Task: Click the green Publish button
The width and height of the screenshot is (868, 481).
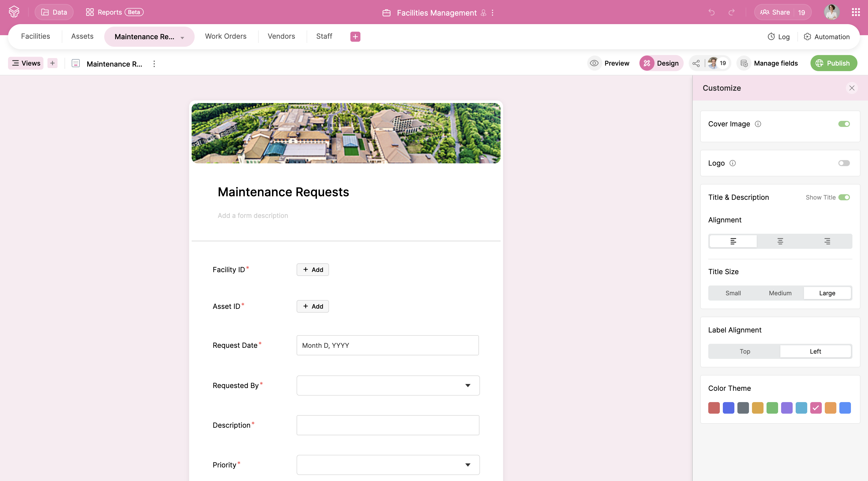Action: click(x=833, y=63)
